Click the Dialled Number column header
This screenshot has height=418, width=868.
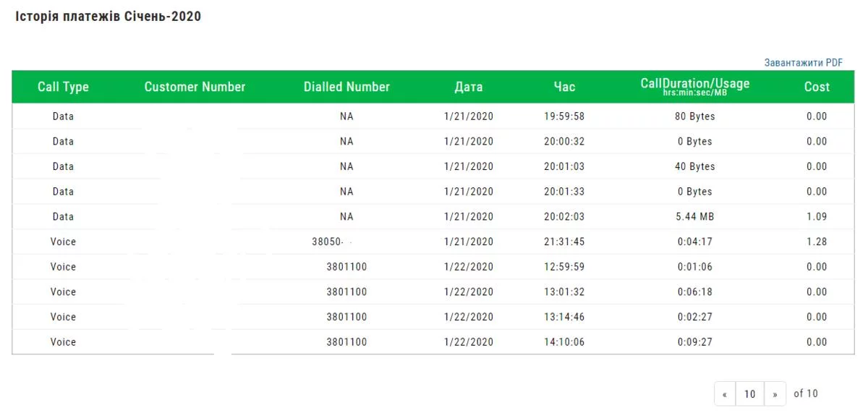[x=346, y=87]
